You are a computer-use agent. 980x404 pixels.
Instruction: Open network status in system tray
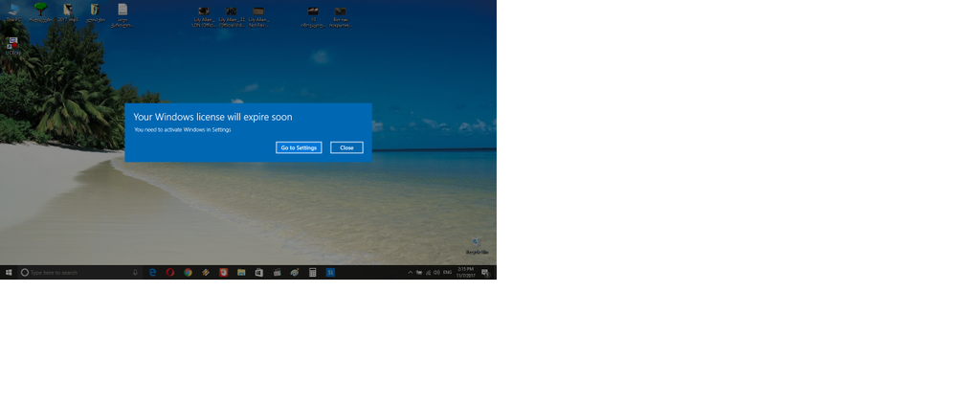coord(428,273)
